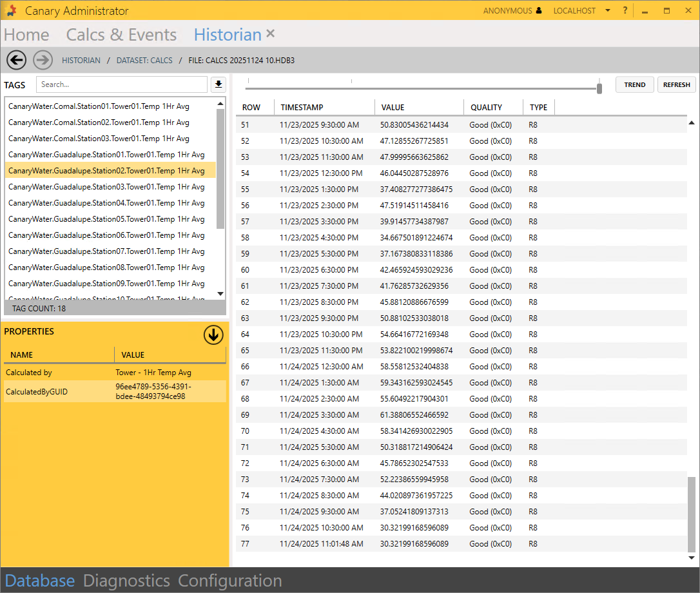Open the help question mark icon

coord(625,11)
